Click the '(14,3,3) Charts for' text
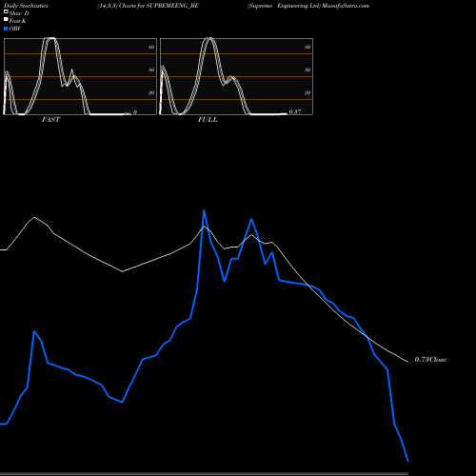This screenshot has height=476, width=476. (121, 6)
